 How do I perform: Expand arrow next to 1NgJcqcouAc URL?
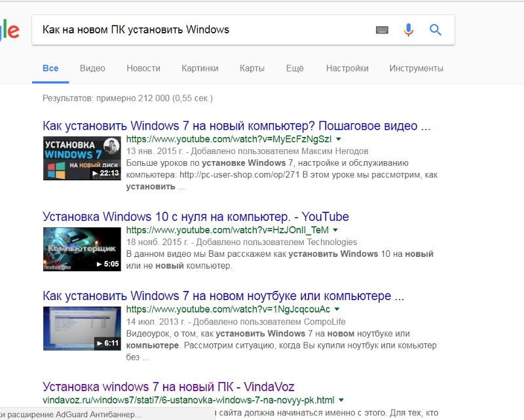tap(337, 309)
